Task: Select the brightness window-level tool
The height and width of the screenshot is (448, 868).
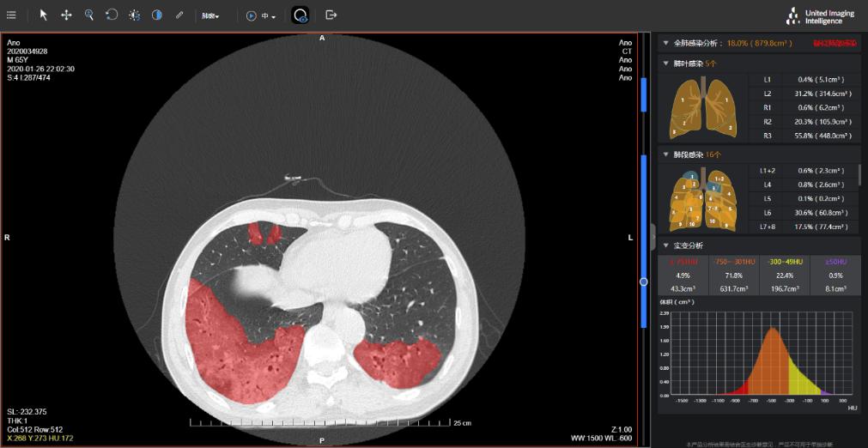Action: click(135, 15)
